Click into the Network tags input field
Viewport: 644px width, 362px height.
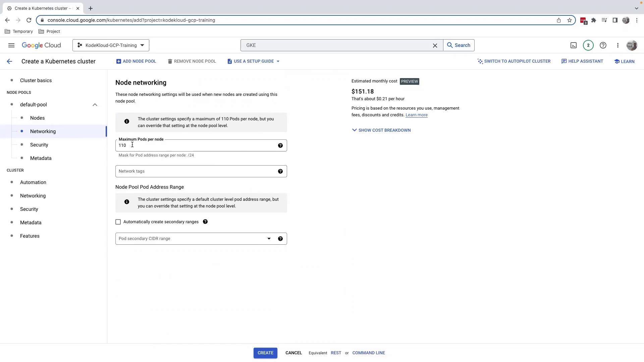click(195, 171)
